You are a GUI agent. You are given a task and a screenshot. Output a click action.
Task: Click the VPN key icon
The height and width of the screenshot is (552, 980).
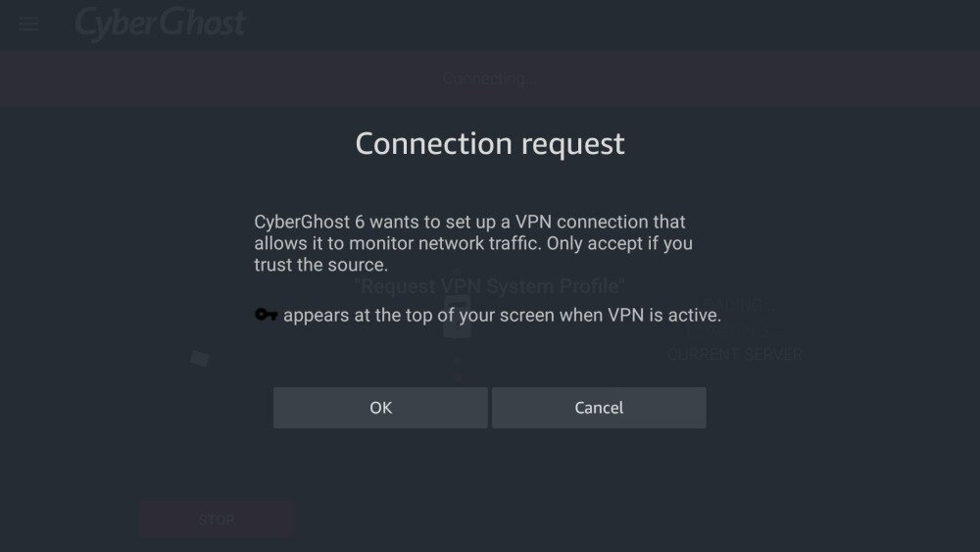tap(267, 315)
